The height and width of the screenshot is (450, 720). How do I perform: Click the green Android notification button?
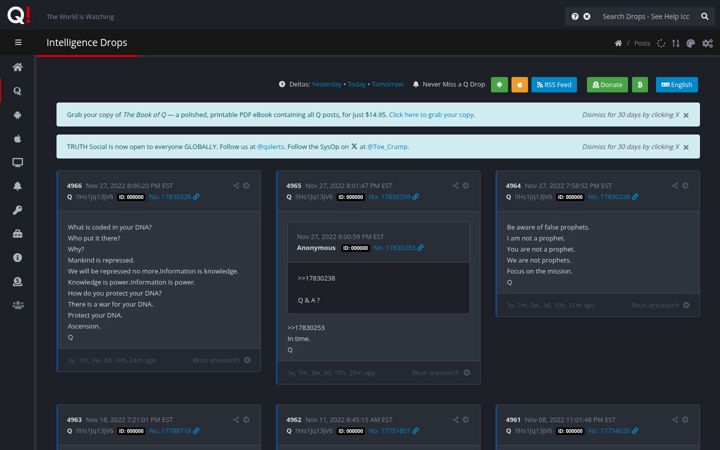tap(499, 84)
